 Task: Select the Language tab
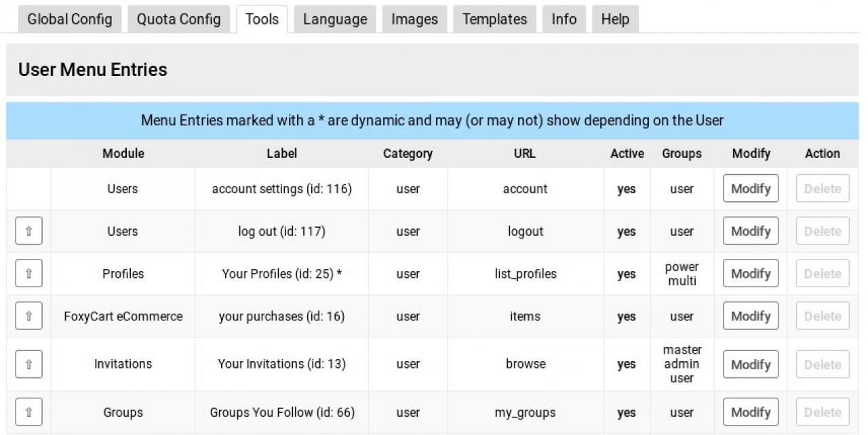(335, 19)
